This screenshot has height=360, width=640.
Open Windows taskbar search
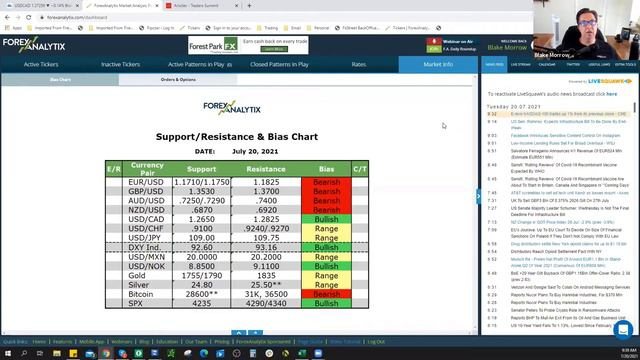coord(24,353)
